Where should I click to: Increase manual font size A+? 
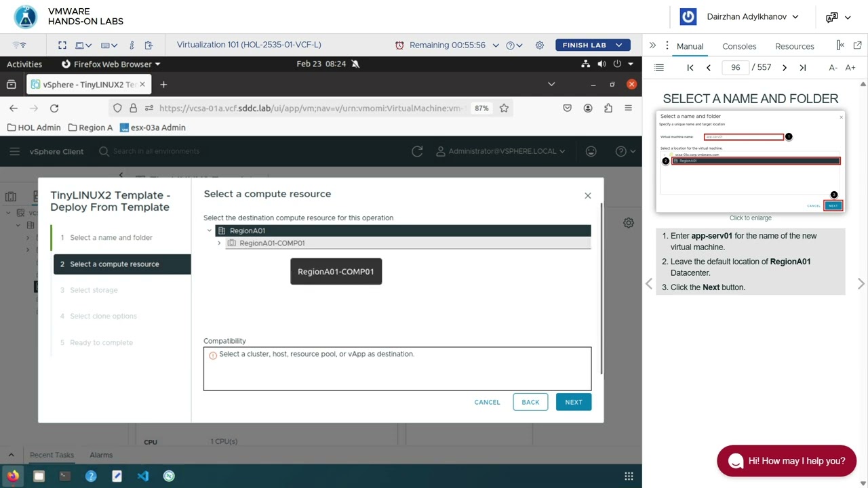[x=850, y=68]
